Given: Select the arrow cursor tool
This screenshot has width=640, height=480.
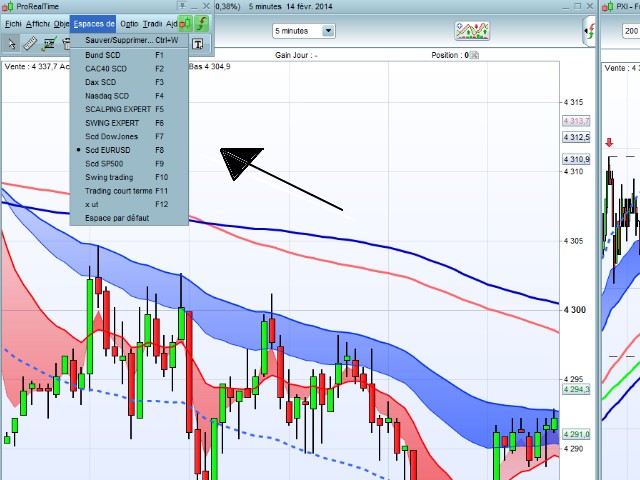Looking at the screenshot, I should [x=11, y=44].
